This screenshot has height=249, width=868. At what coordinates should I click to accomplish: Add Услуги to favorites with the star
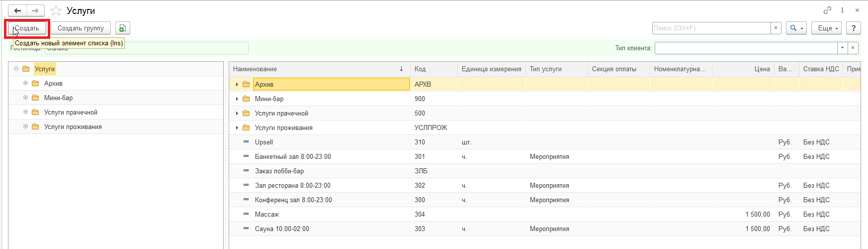click(x=56, y=10)
